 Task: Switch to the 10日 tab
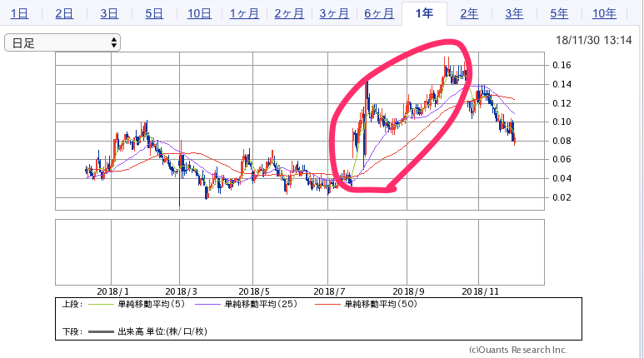coord(199,13)
